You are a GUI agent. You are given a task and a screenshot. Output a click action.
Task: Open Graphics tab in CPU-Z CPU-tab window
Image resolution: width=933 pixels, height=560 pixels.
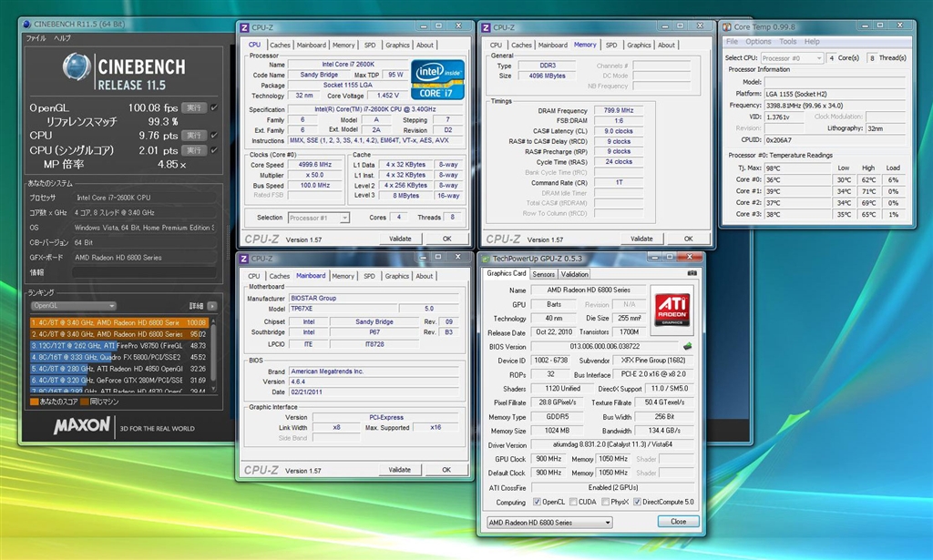[x=397, y=46]
